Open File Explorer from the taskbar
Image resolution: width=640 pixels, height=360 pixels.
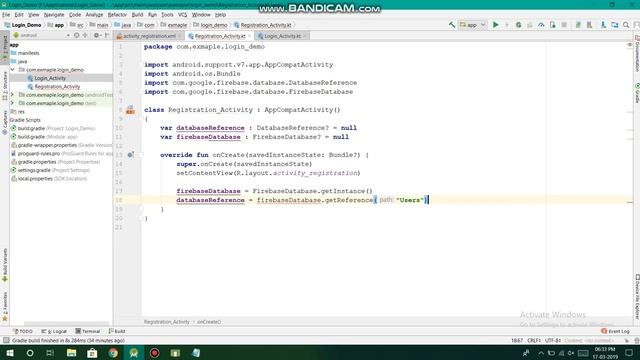point(71,353)
